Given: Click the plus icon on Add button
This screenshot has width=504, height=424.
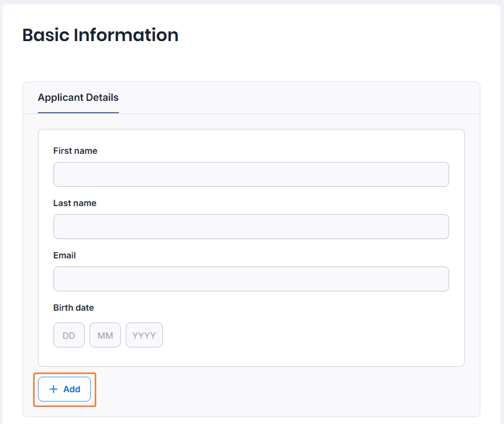Looking at the screenshot, I should (54, 389).
